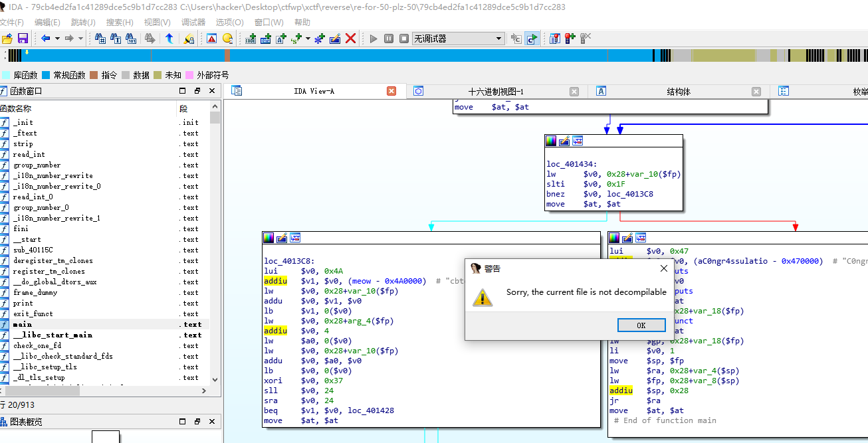The height and width of the screenshot is (443, 868).
Task: Open the back-history dropdown arrow
Action: point(57,39)
